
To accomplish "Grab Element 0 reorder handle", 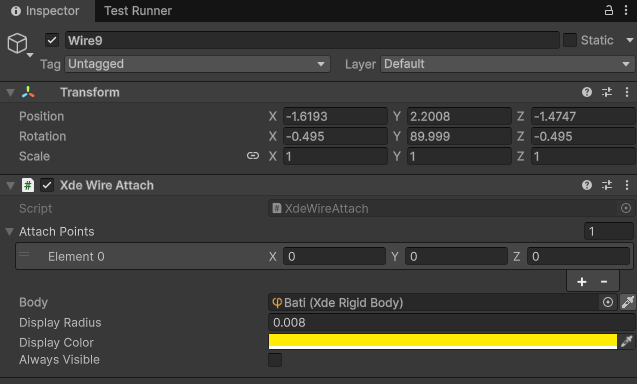I will (x=24, y=255).
